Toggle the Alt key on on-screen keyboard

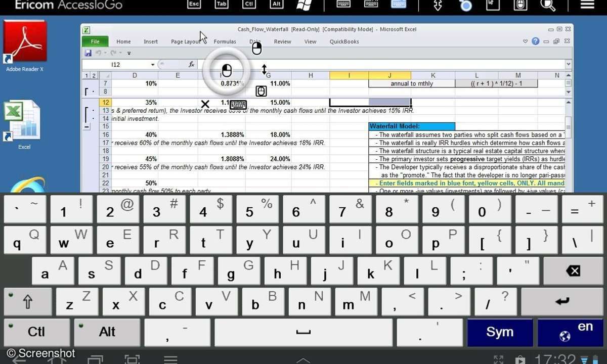coord(107,332)
